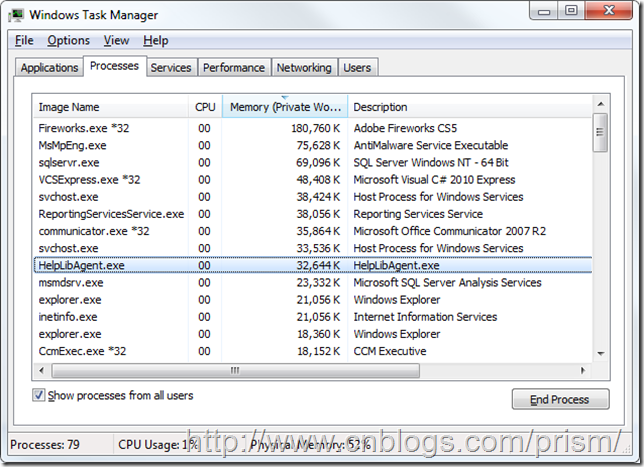Click Reporting Services Service description
This screenshot has height=467, width=644.
pyautogui.click(x=418, y=214)
